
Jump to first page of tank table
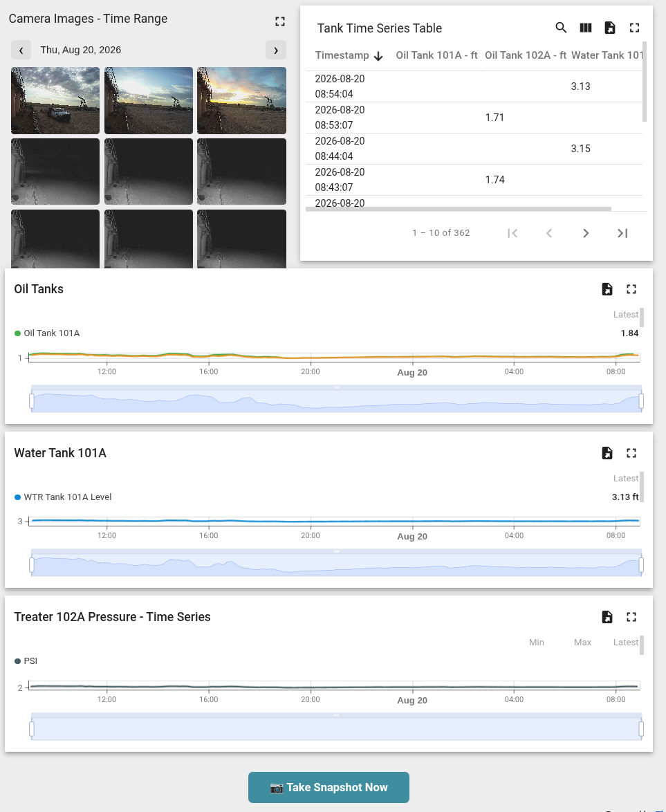point(512,233)
